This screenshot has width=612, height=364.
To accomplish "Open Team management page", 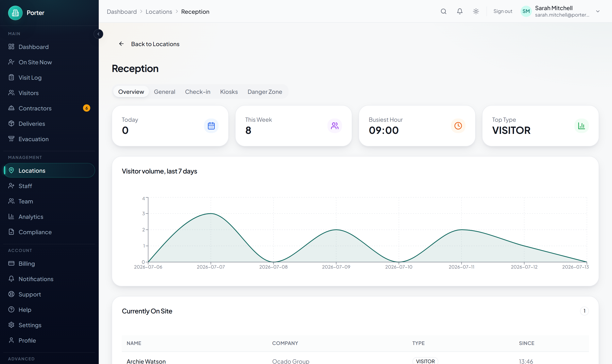I will coord(49,201).
